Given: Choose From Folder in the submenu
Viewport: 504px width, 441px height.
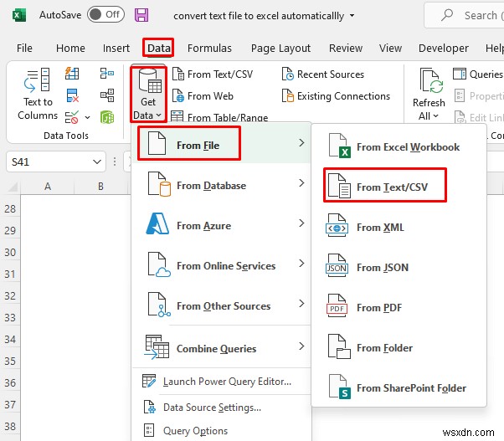Looking at the screenshot, I should pos(399,348).
